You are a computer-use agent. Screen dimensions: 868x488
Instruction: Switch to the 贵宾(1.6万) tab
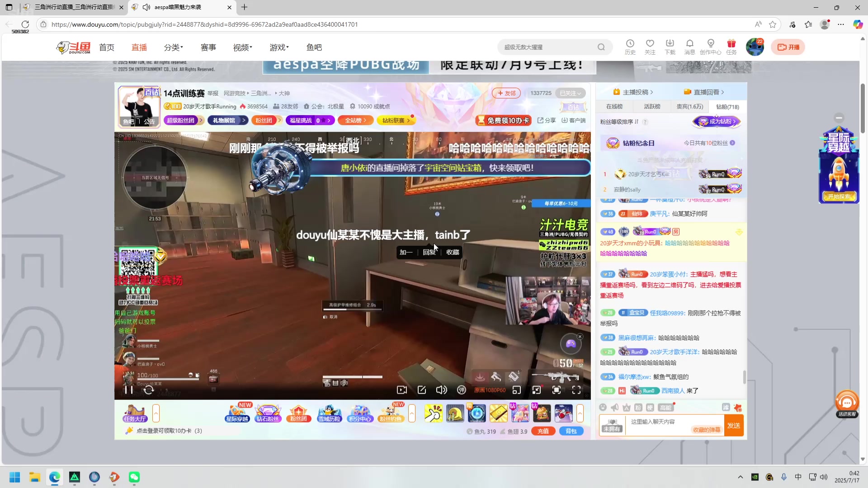click(689, 107)
